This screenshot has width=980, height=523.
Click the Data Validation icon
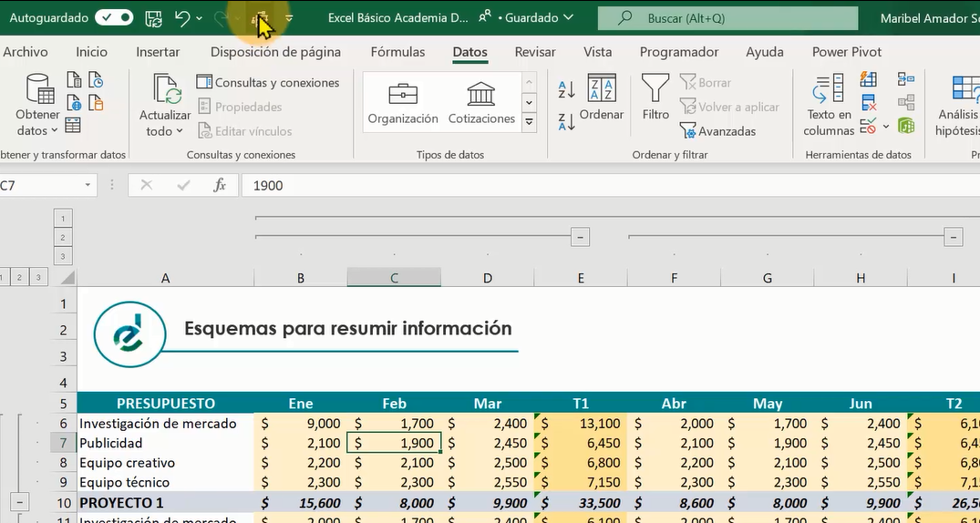tap(867, 126)
